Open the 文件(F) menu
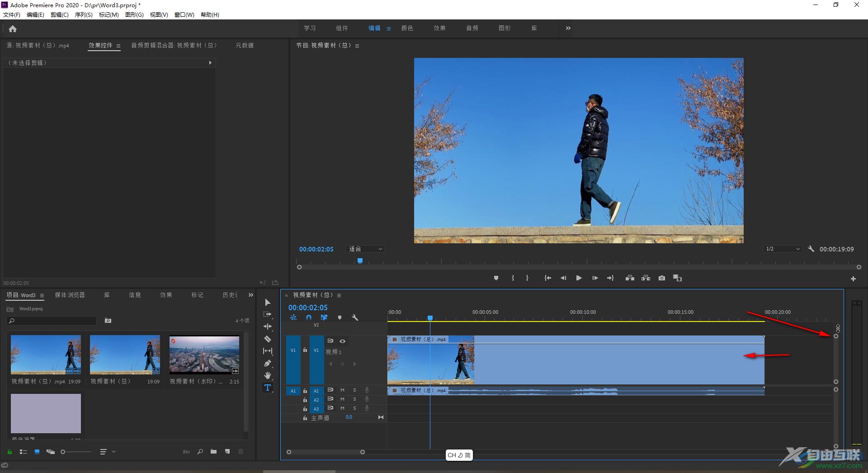This screenshot has width=868, height=473. point(12,15)
